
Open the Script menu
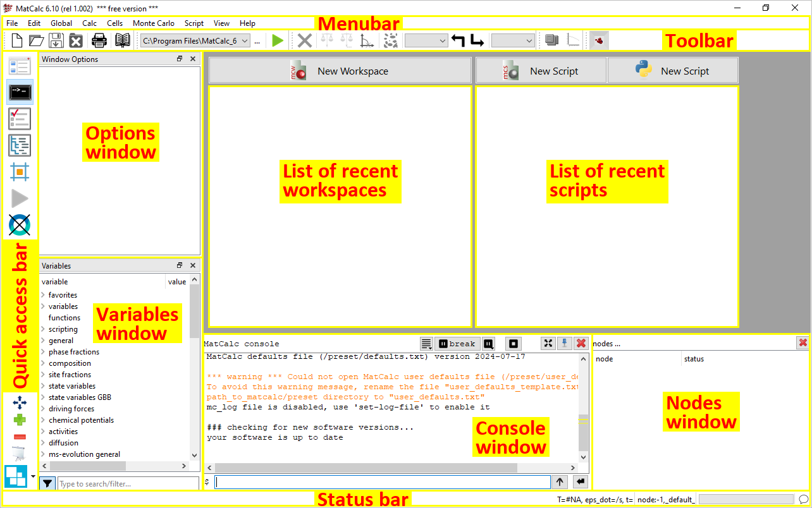coord(194,23)
